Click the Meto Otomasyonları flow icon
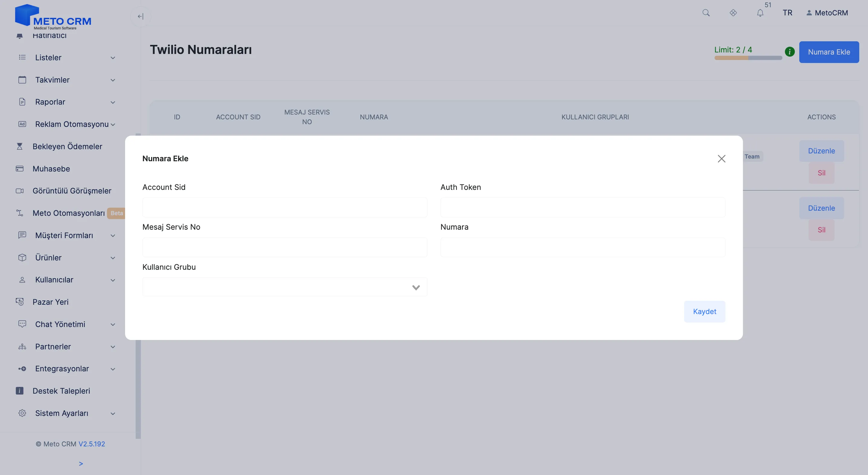The width and height of the screenshot is (868, 475). (20, 213)
